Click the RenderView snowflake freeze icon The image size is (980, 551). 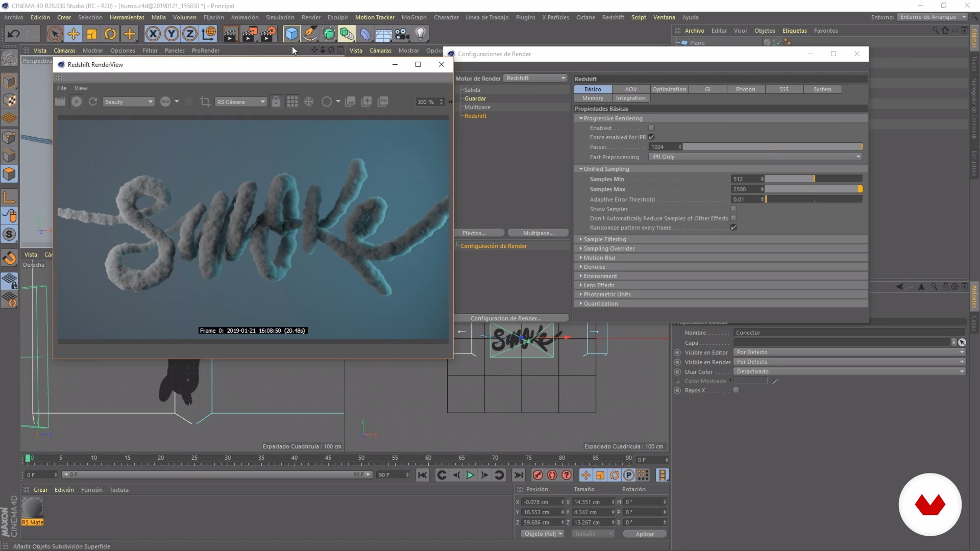click(309, 102)
